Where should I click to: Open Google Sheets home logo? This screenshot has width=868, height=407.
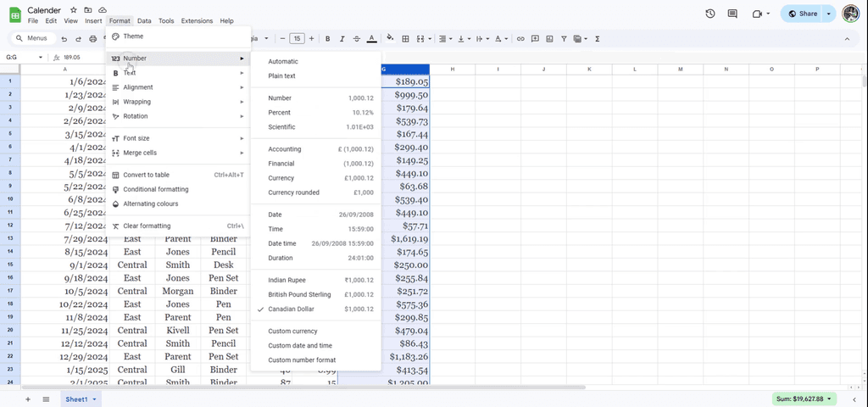(15, 15)
